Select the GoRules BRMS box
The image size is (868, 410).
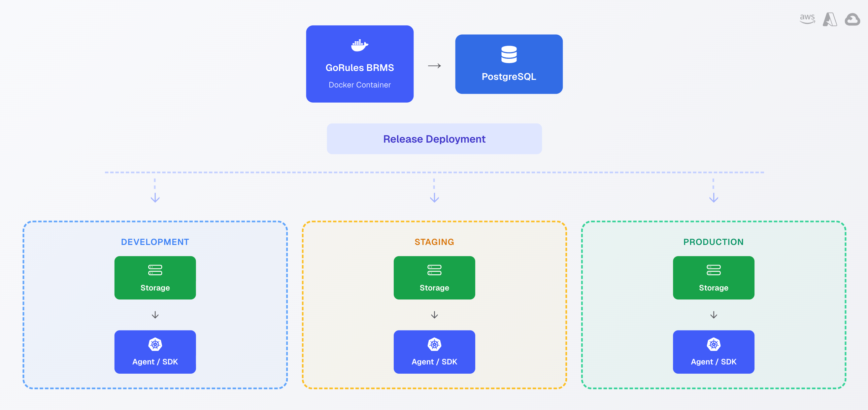click(x=359, y=64)
